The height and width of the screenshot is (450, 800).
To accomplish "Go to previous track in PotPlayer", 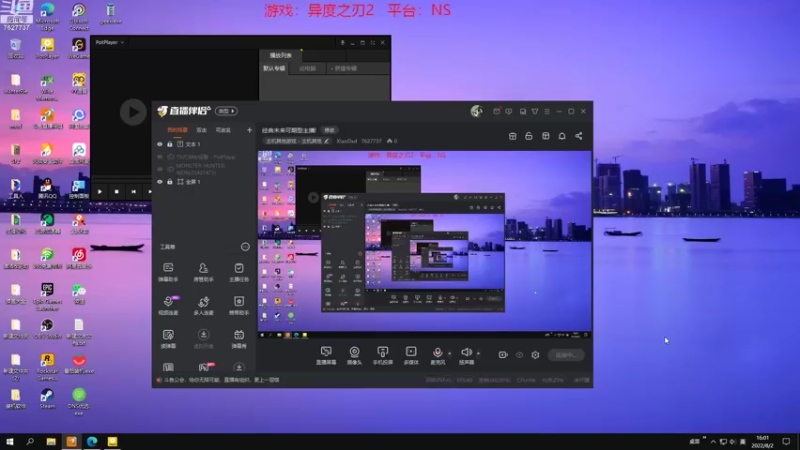I will pos(133,192).
